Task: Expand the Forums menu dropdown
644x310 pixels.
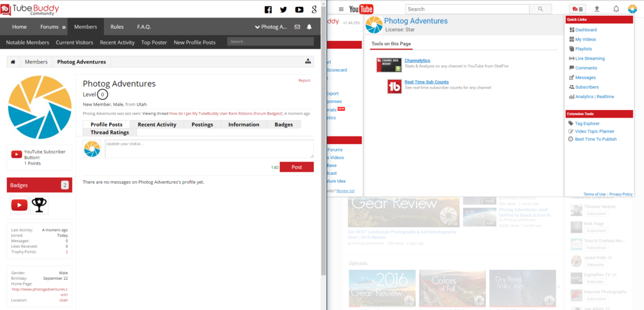Action: point(64,28)
